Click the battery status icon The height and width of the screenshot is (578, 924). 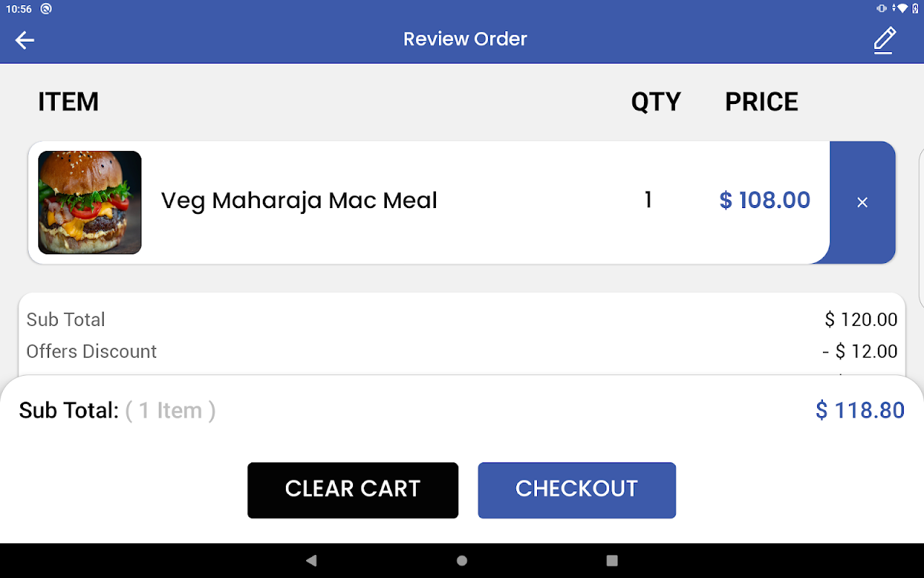[915, 9]
